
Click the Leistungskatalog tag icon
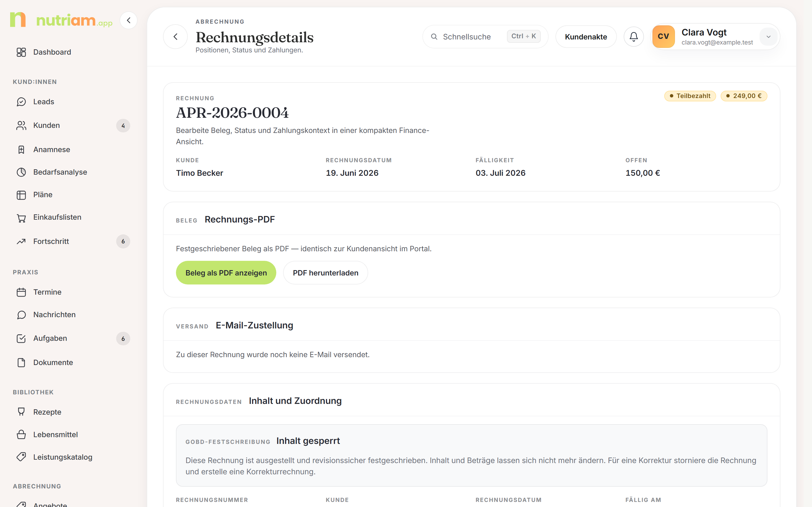(x=21, y=457)
